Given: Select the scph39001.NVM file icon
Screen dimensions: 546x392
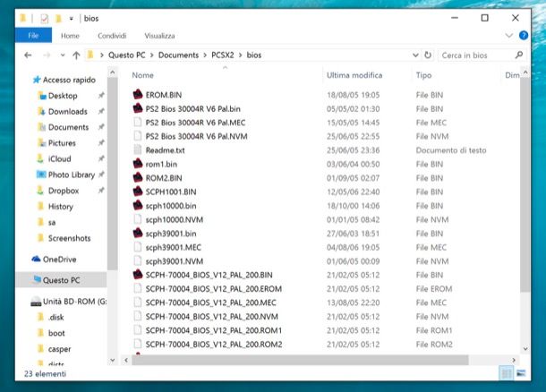Looking at the screenshot, I should (x=138, y=261).
